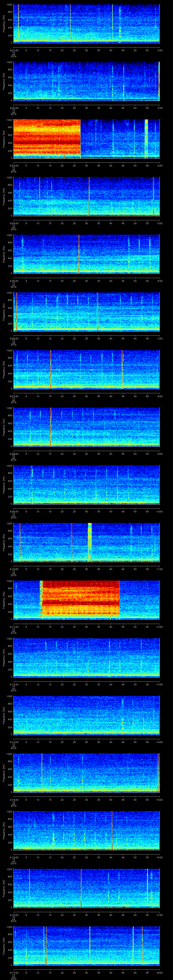Click the vertical spike near 15 s in the 9:08:00 panel
This screenshot has width=173, height=980.
51,427
